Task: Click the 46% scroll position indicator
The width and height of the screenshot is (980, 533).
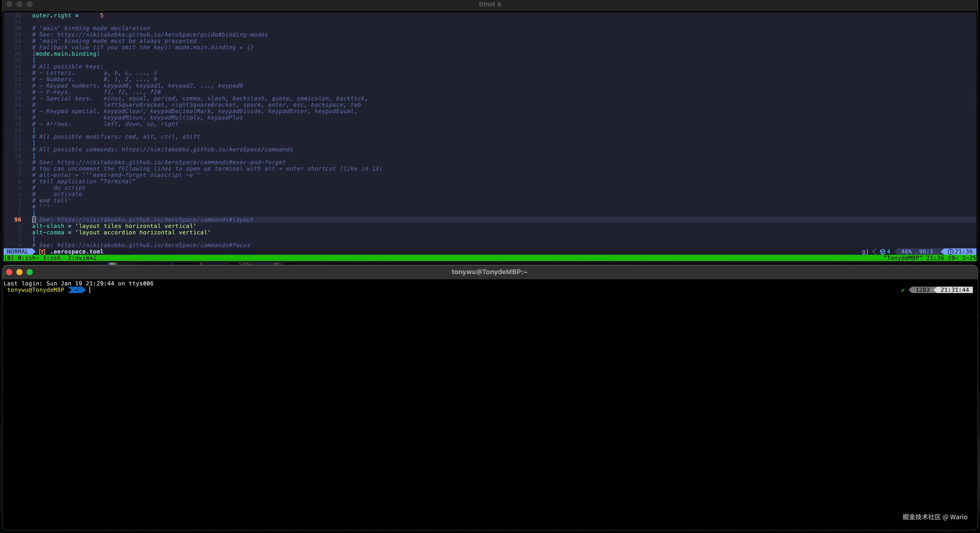Action: pyautogui.click(x=906, y=252)
